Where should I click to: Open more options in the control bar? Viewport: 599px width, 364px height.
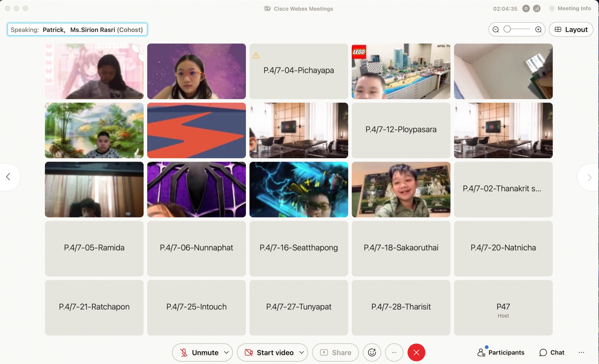tap(394, 352)
